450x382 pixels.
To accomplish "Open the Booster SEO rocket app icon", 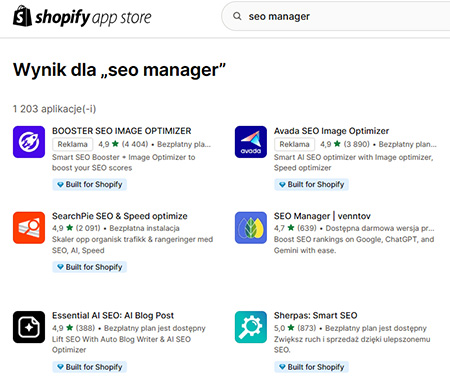I will (29, 142).
